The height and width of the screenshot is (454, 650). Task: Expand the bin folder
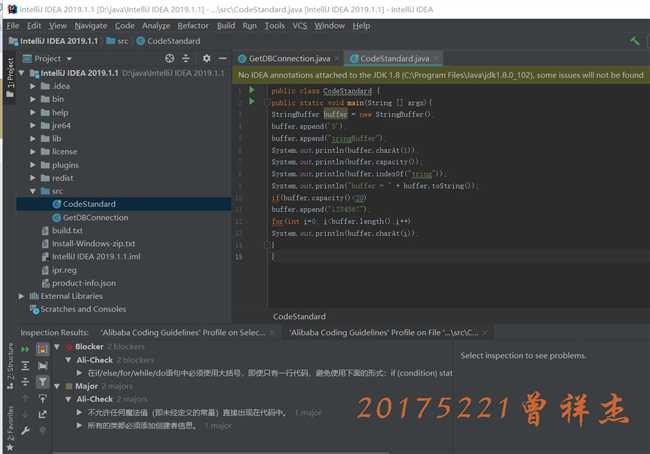[33, 99]
